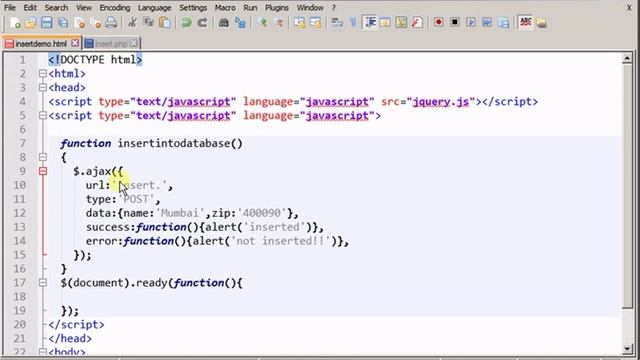640x360 pixels.
Task: Close the insert.php tab
Action: click(x=133, y=43)
